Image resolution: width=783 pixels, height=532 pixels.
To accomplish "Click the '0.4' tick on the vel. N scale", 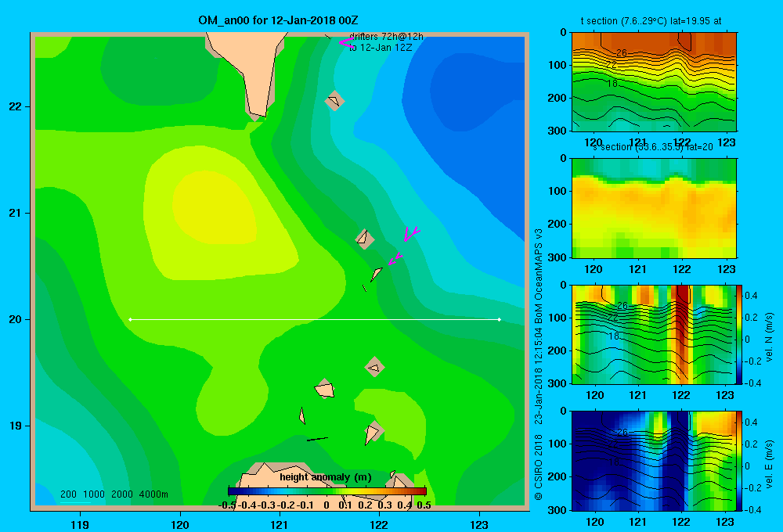I will (x=751, y=296).
